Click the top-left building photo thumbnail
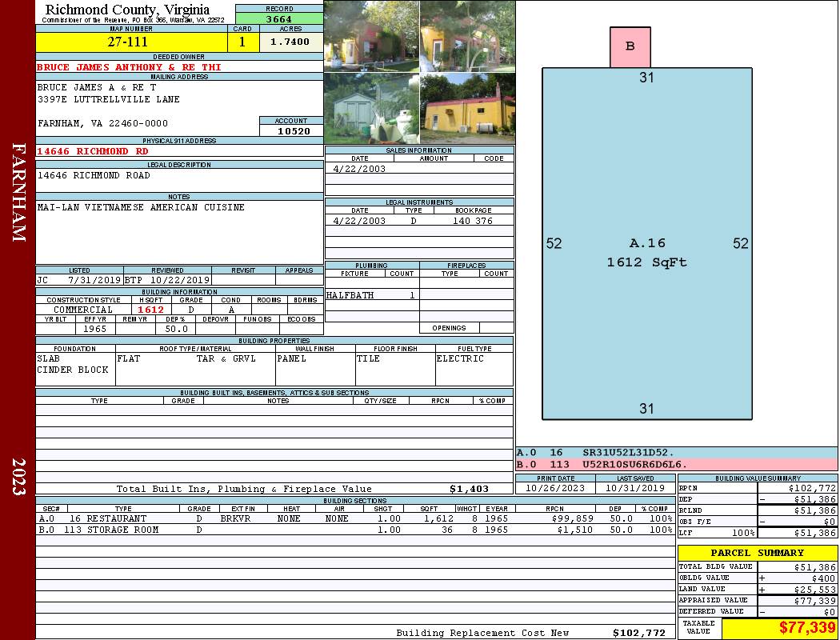The height and width of the screenshot is (640, 840). pyautogui.click(x=371, y=36)
